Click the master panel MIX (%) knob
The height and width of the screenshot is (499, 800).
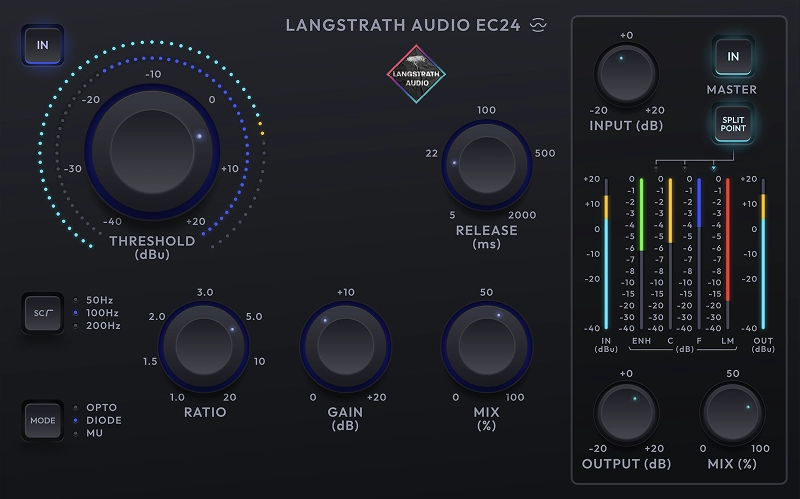(732, 413)
